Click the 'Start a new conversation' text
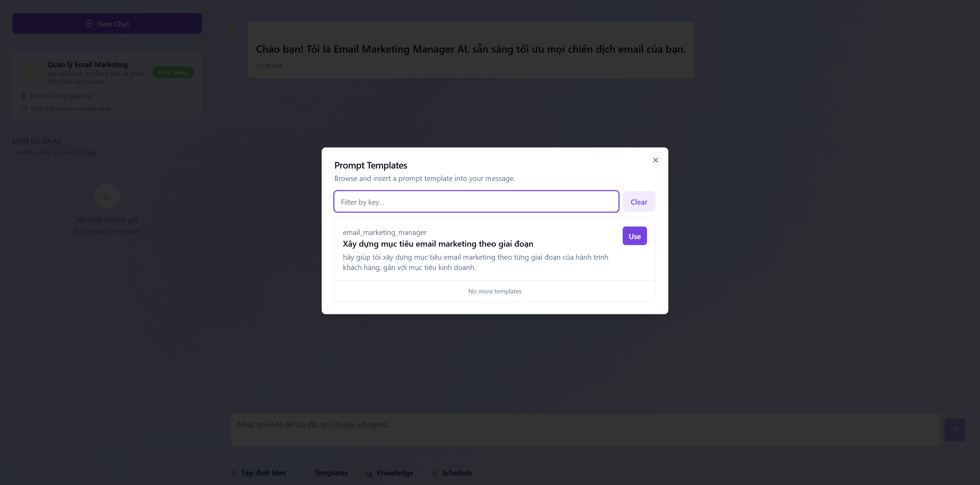Screen dimensions: 980x485 107,231
